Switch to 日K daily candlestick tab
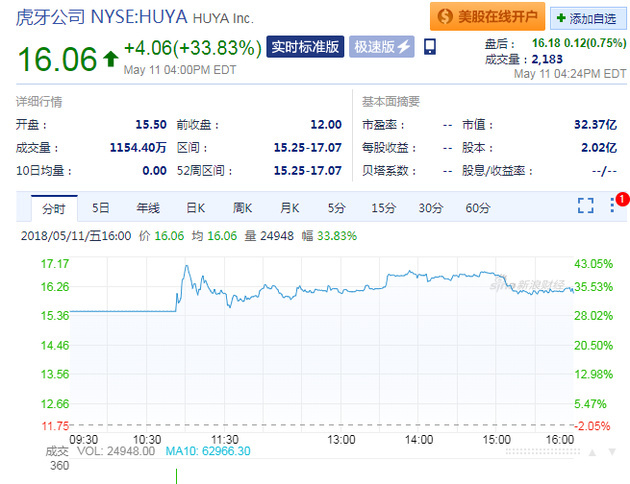The height and width of the screenshot is (484, 630). (x=195, y=208)
